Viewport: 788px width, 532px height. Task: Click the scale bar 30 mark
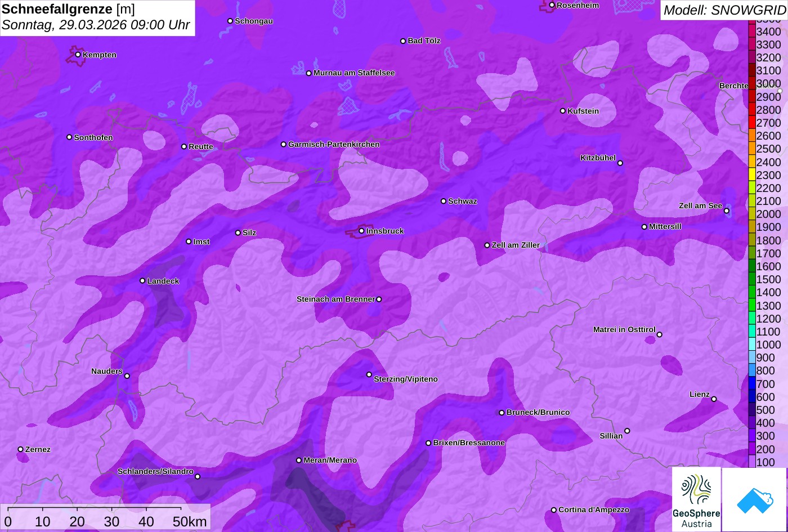click(x=111, y=521)
